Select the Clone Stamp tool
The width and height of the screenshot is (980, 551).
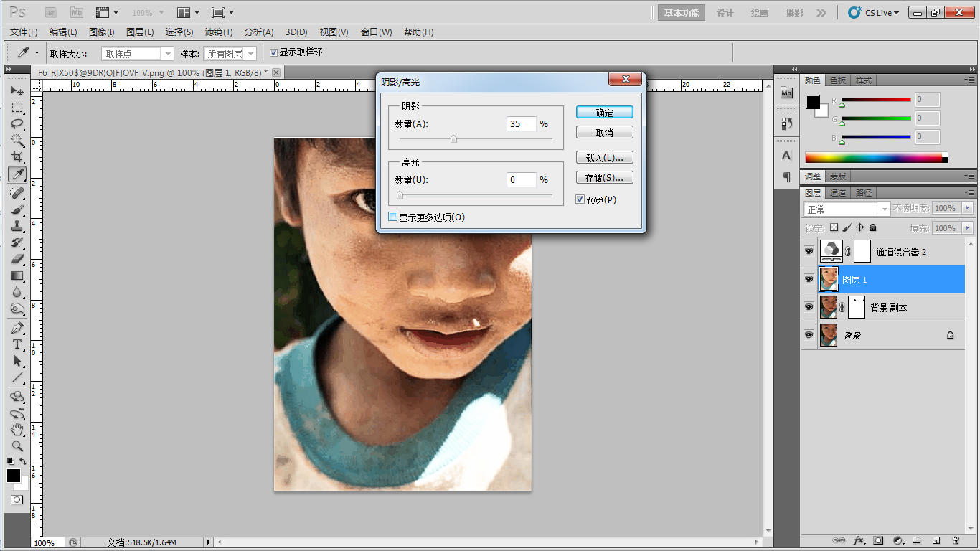tap(17, 226)
